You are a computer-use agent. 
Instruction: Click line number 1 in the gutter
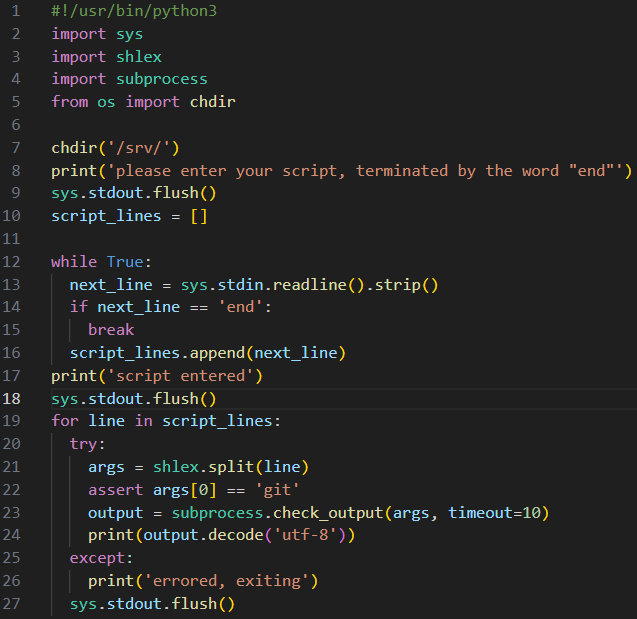coord(15,11)
